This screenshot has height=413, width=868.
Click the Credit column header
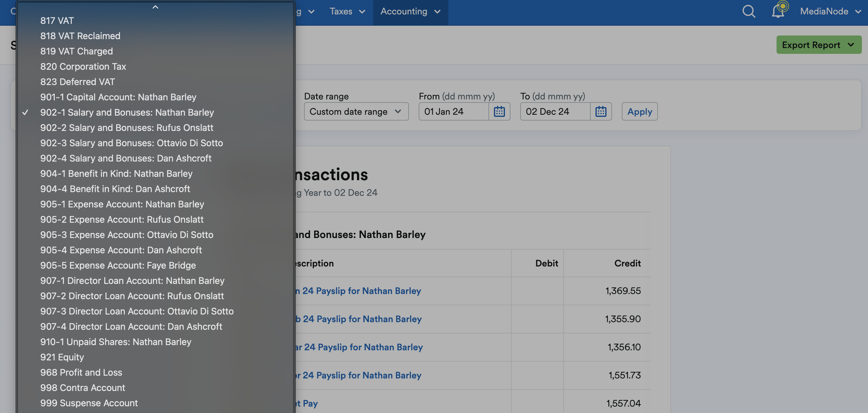pyautogui.click(x=627, y=263)
